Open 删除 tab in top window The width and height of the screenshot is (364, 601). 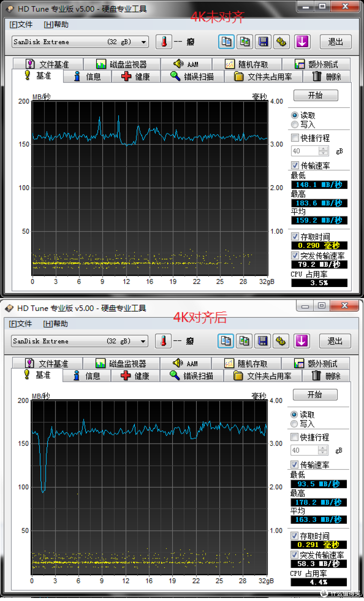(327, 77)
